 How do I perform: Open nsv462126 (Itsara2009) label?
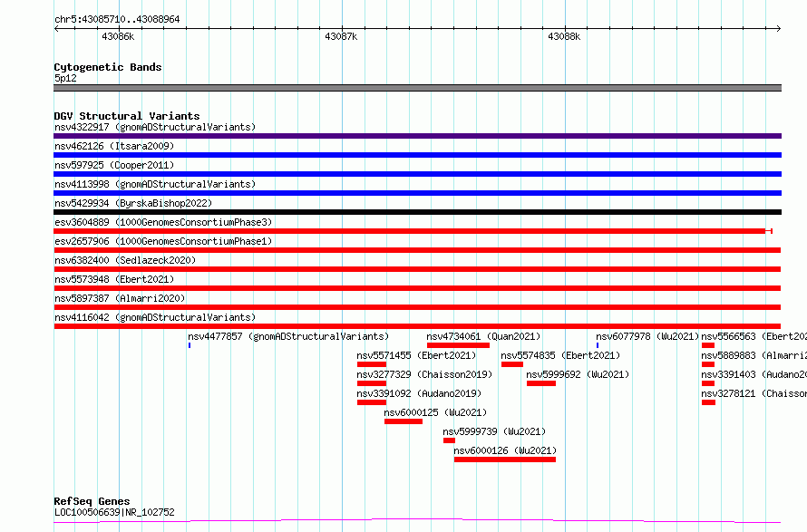tap(114, 146)
